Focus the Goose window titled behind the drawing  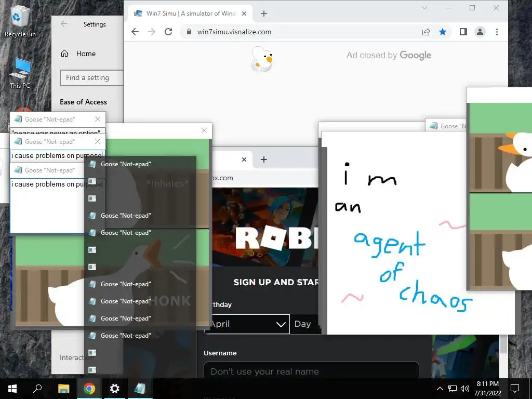pyautogui.click(x=446, y=126)
